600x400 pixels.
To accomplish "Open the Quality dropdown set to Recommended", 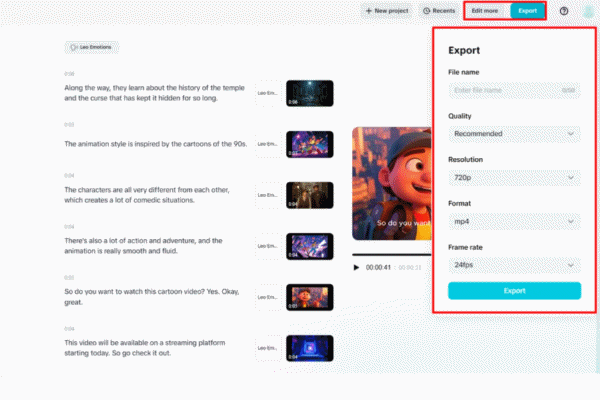I will [514, 134].
